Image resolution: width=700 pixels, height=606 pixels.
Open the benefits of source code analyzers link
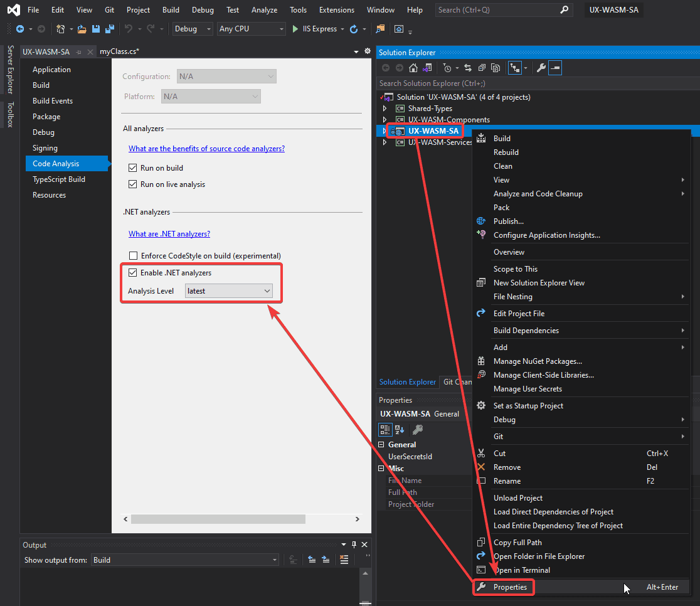point(207,149)
